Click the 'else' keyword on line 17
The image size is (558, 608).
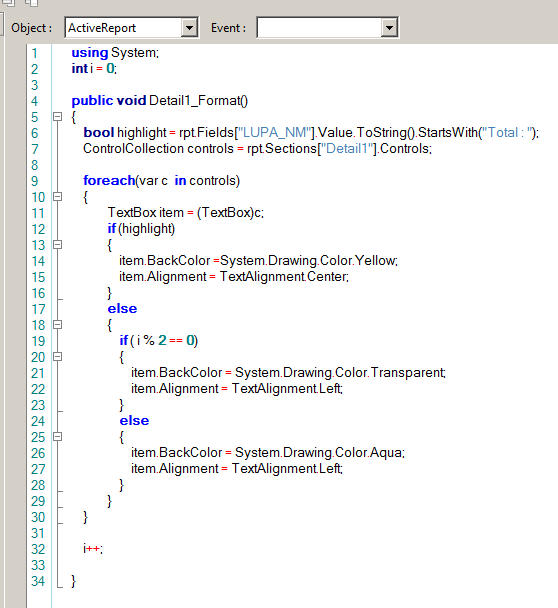(123, 309)
